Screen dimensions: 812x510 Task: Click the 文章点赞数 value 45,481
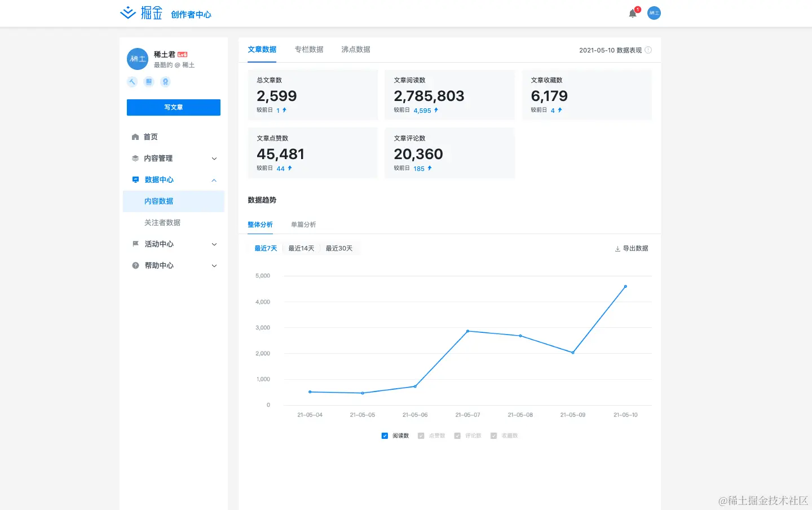click(281, 154)
